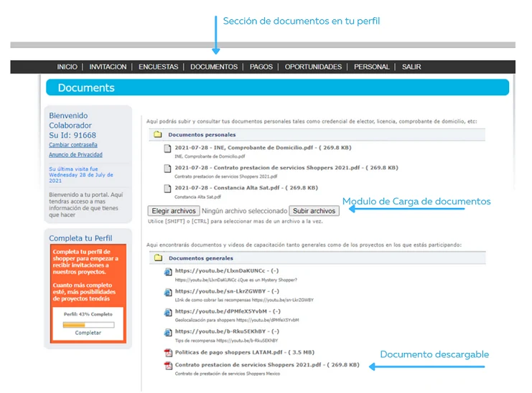532x393 pixels.
Task: Open the INICIO menu item
Action: click(x=67, y=67)
